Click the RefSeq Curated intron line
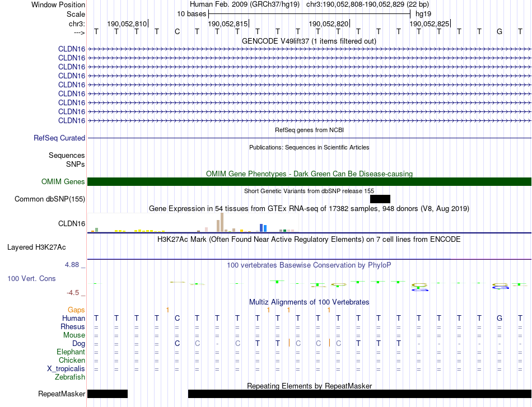The image size is (532, 407). pos(310,138)
